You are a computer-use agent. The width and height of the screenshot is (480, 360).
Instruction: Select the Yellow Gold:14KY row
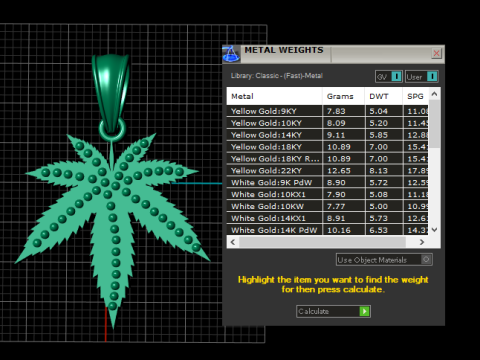tap(327, 135)
